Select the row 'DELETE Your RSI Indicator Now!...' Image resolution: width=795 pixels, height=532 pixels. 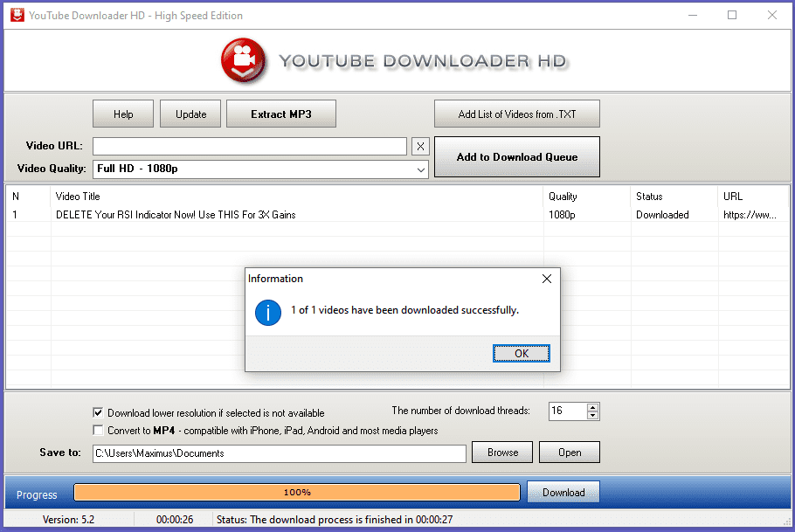[398, 215]
